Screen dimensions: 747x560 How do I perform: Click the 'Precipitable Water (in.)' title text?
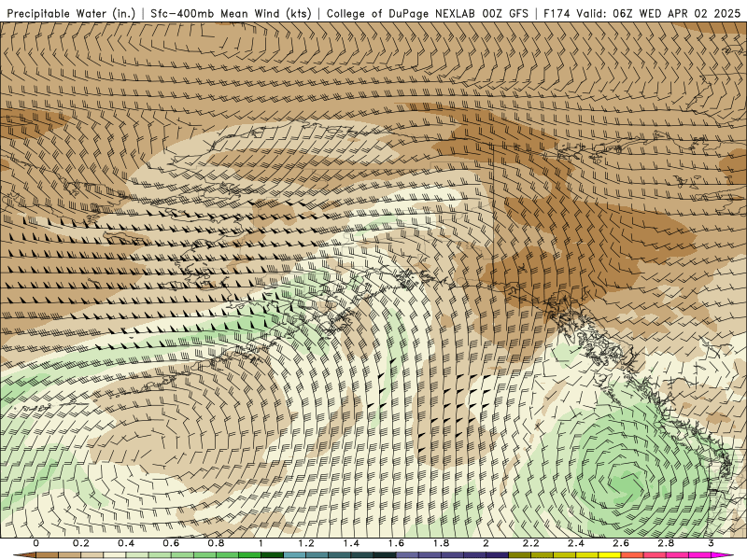pyautogui.click(x=72, y=14)
